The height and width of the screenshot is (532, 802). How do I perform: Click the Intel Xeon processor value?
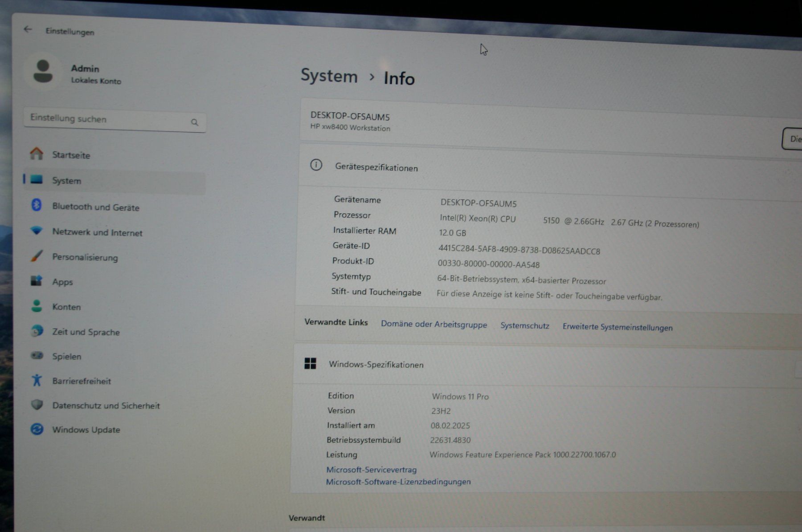[x=569, y=221]
